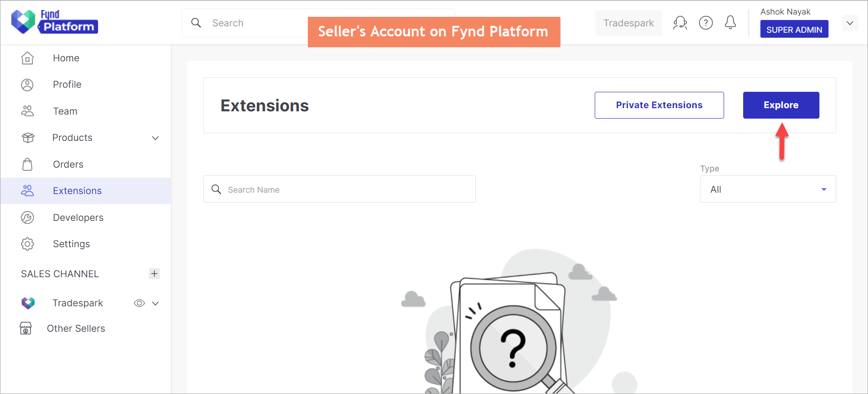Screen dimensions: 868x394
Task: Expand the Products submenu chevron
Action: [155, 138]
